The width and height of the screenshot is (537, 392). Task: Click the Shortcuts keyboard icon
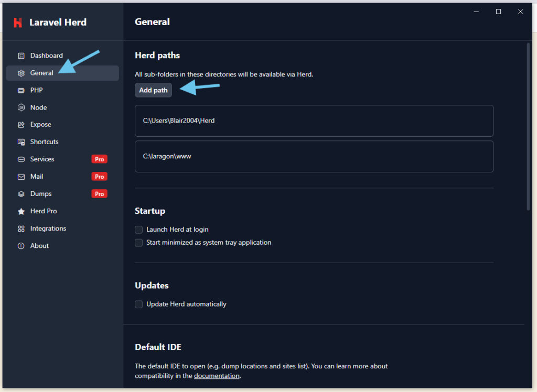click(x=21, y=142)
